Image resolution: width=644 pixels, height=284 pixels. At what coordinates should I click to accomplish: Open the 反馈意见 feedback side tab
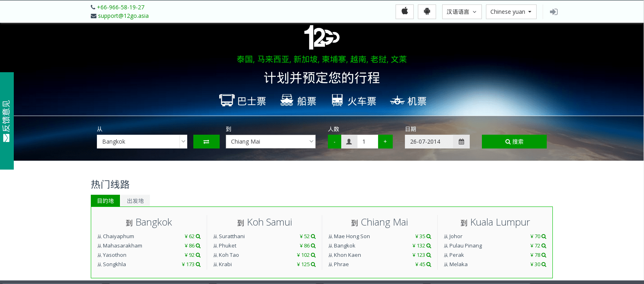tap(7, 121)
